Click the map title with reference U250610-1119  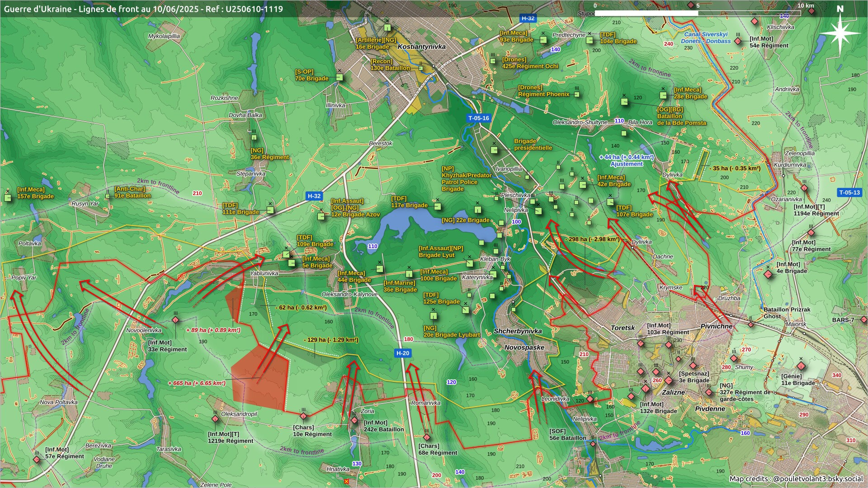click(143, 9)
